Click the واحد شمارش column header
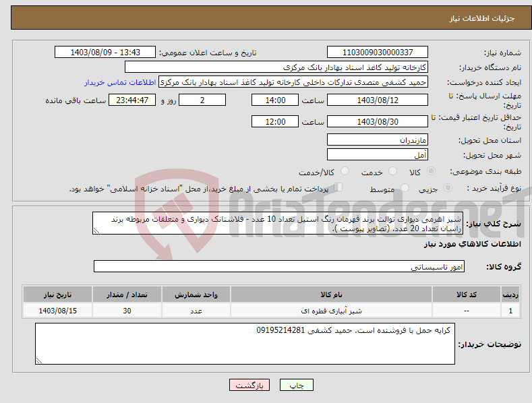This screenshot has height=403, width=532. pos(196,294)
